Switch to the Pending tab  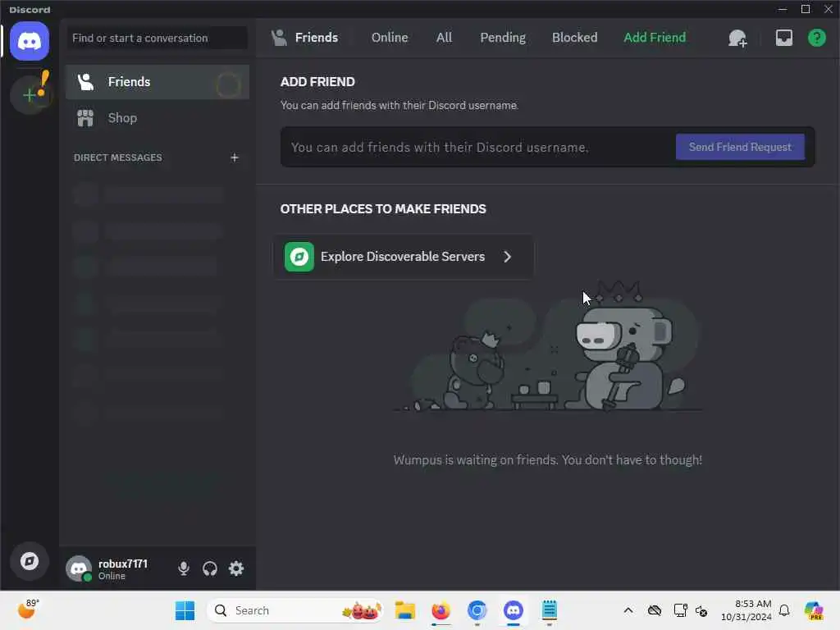pos(503,38)
